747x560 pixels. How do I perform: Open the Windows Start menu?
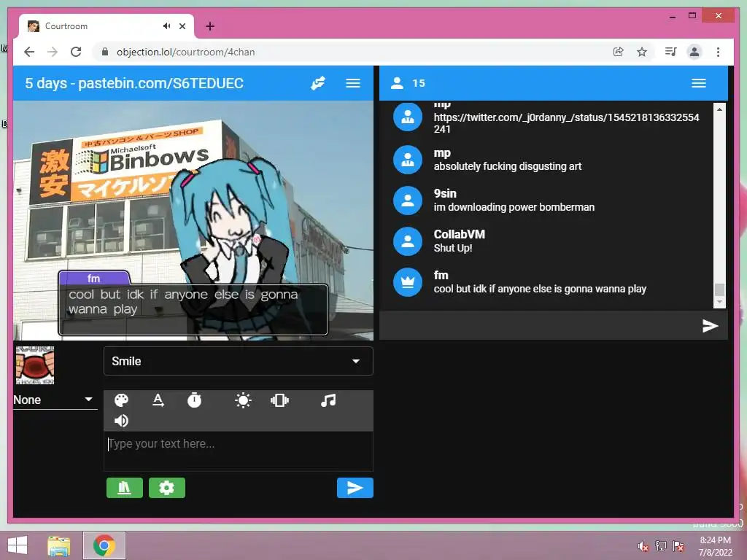pos(18,545)
